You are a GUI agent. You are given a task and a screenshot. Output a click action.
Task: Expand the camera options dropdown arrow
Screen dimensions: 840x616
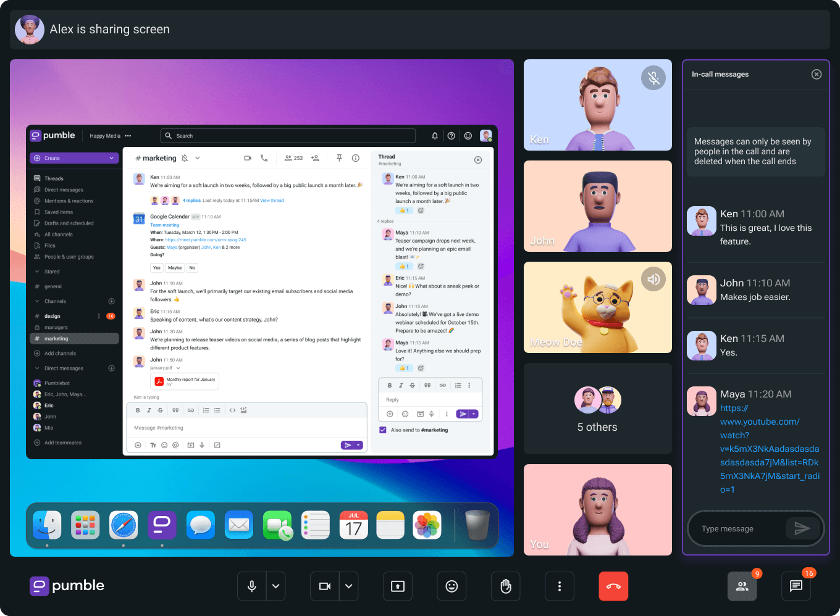pyautogui.click(x=349, y=586)
